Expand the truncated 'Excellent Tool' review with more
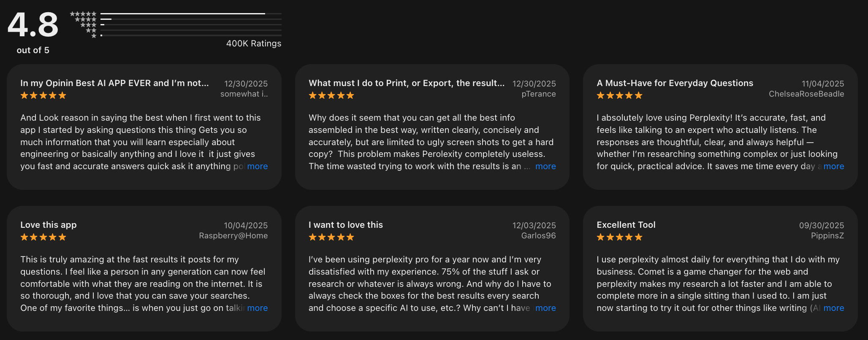The width and height of the screenshot is (868, 340). [834, 308]
